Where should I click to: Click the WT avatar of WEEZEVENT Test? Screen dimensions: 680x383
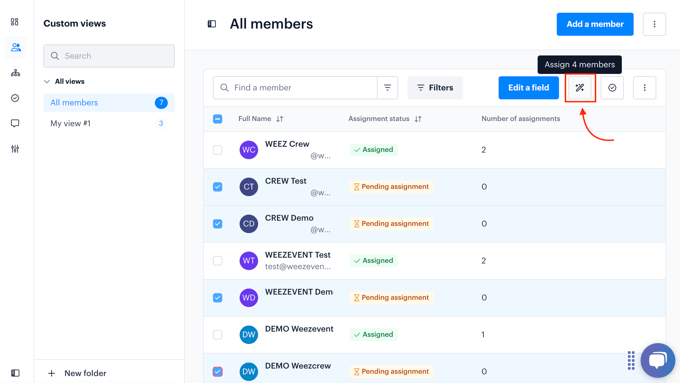pos(248,261)
